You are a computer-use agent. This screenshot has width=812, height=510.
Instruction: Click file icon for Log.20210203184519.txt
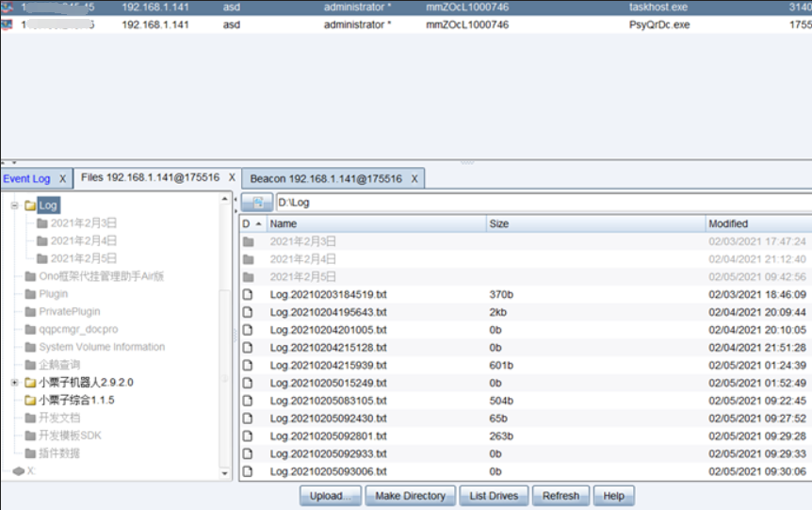(248, 294)
